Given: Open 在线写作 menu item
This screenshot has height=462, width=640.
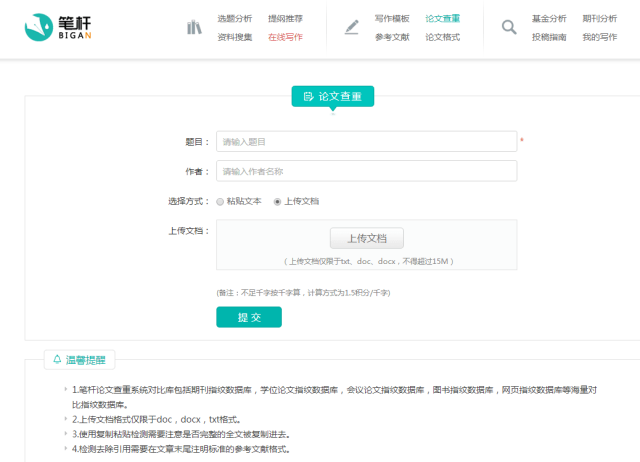Looking at the screenshot, I should click(x=285, y=37).
